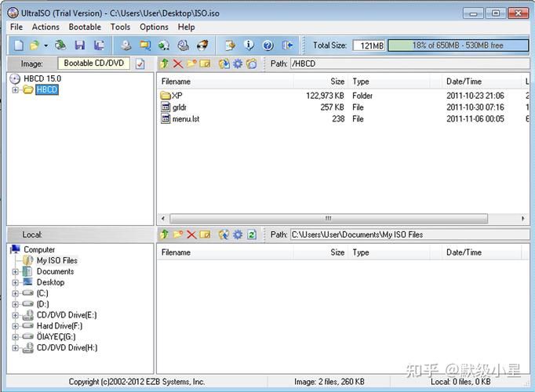This screenshot has width=535, height=392.
Task: Expand the (C:) drive node
Action: [16, 293]
